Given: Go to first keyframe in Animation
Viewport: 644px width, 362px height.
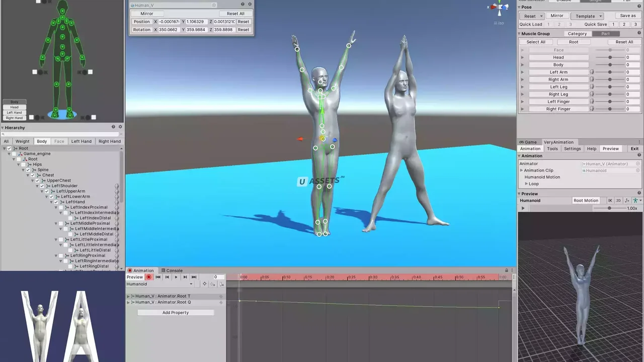Looking at the screenshot, I should click(158, 277).
